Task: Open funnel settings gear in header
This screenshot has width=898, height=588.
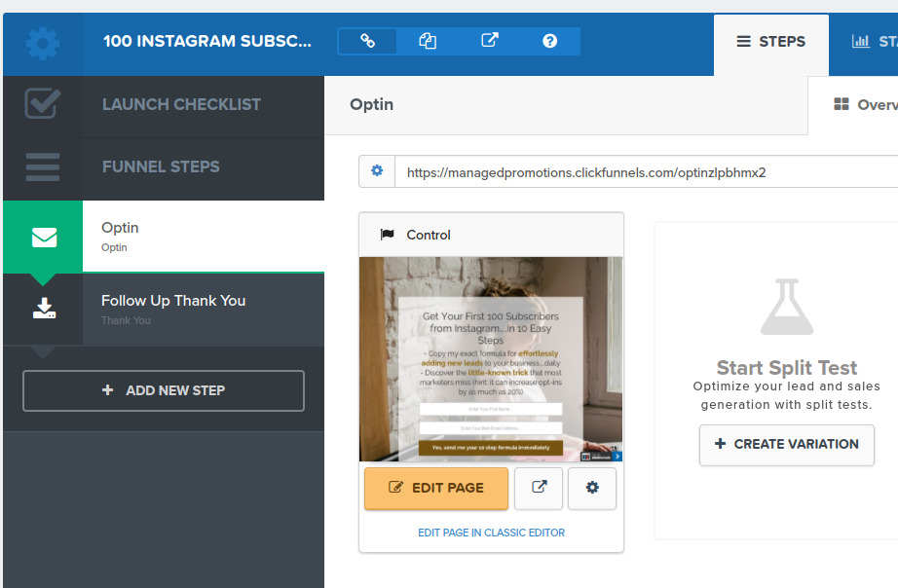Action: pos(43,44)
